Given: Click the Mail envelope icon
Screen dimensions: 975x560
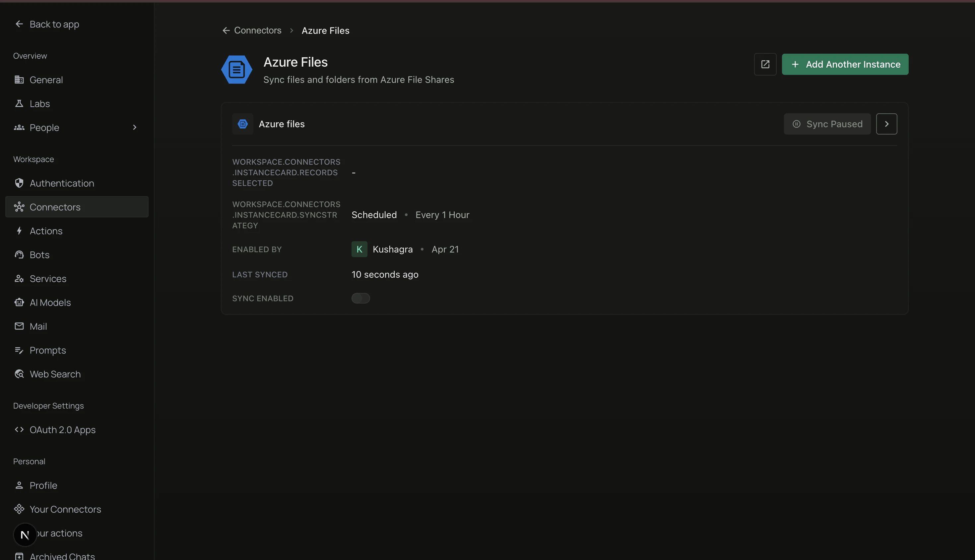Looking at the screenshot, I should coord(19,326).
